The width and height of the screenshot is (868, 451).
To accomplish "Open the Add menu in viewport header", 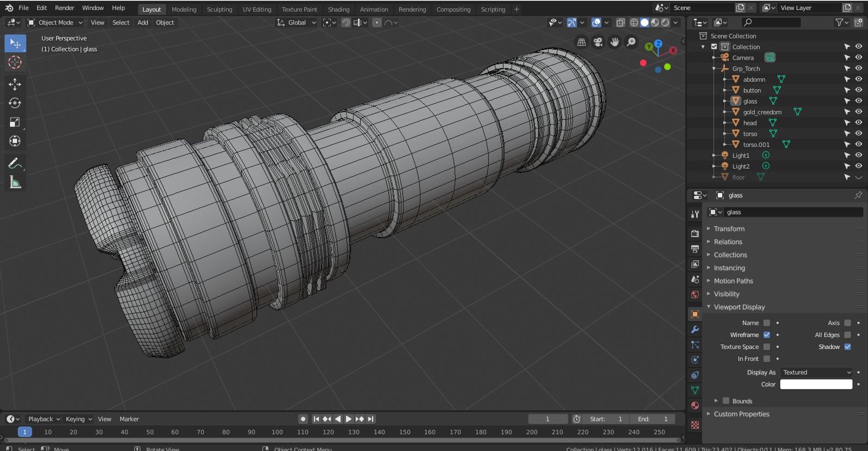I will (143, 22).
